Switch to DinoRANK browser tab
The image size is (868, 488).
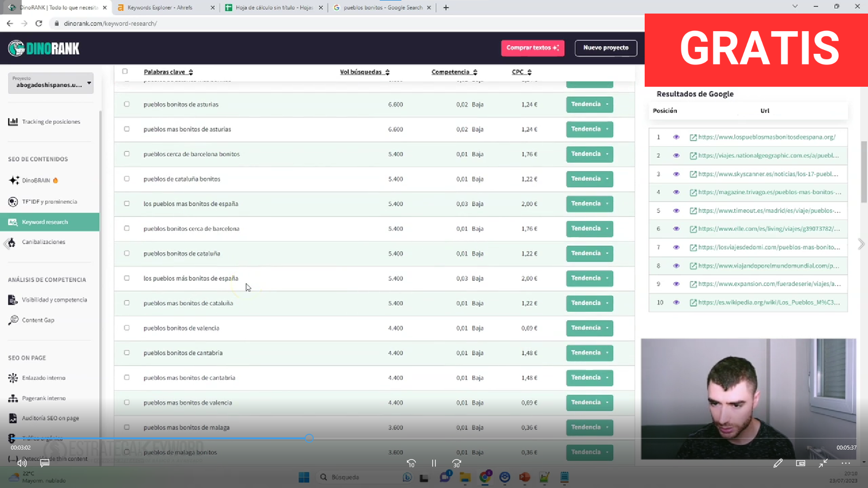pos(58,8)
